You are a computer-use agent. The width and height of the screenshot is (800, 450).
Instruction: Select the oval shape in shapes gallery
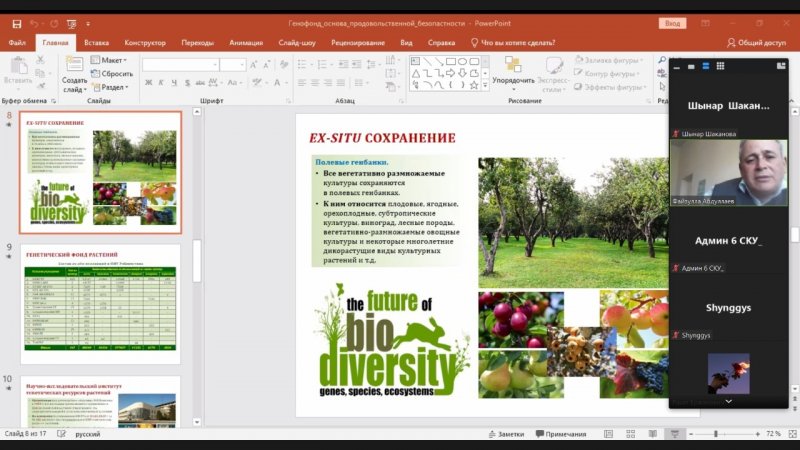[462, 61]
